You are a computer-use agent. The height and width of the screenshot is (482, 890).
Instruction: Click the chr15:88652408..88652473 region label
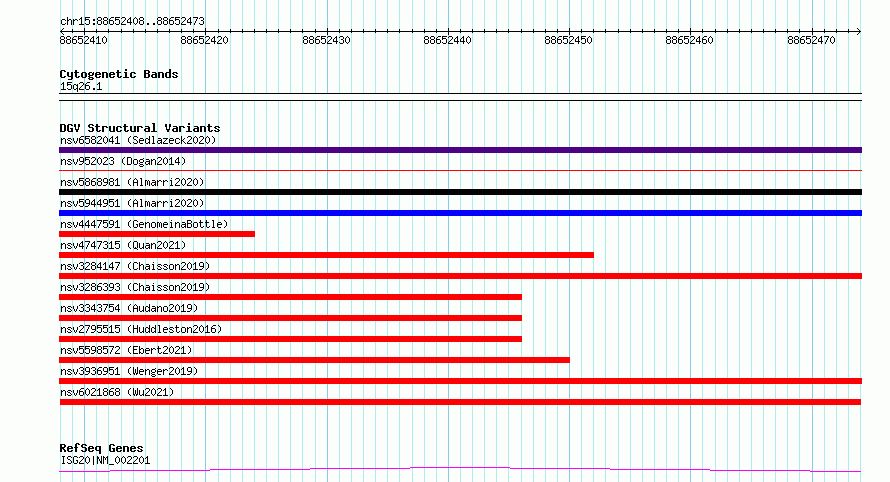click(x=132, y=21)
